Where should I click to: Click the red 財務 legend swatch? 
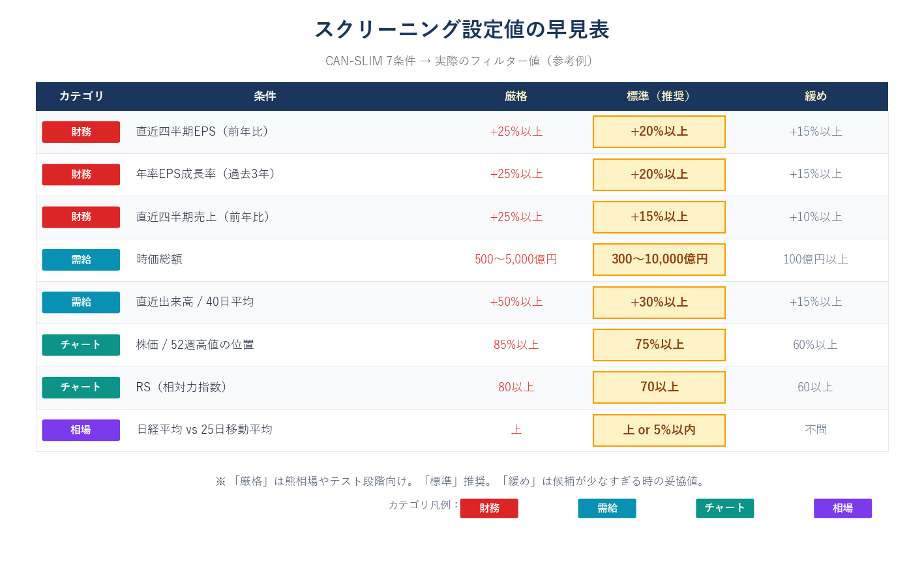pyautogui.click(x=489, y=508)
